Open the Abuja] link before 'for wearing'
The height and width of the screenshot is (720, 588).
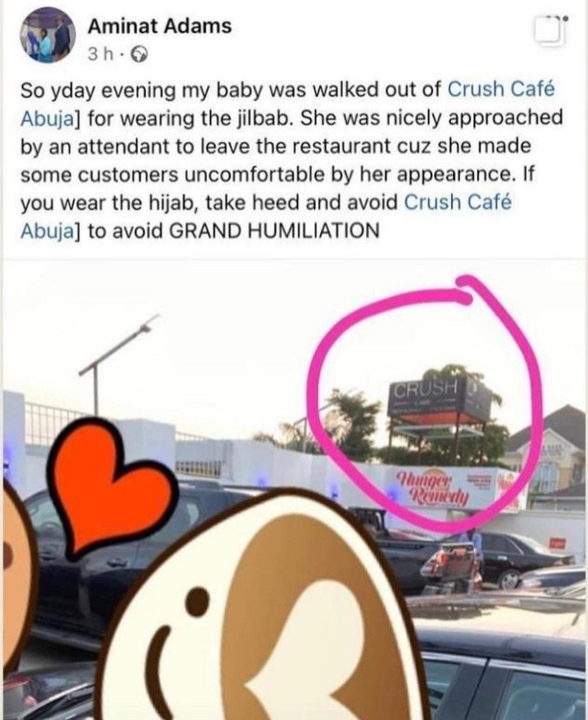click(51, 119)
